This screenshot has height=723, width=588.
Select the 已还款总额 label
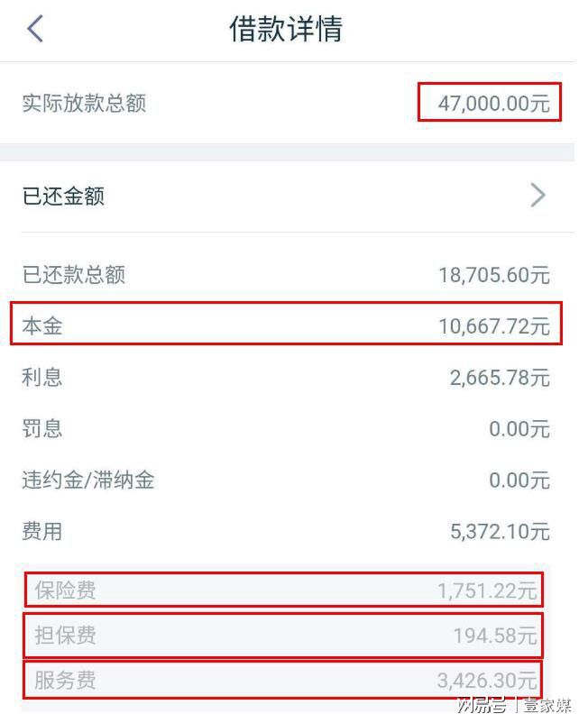click(x=73, y=275)
